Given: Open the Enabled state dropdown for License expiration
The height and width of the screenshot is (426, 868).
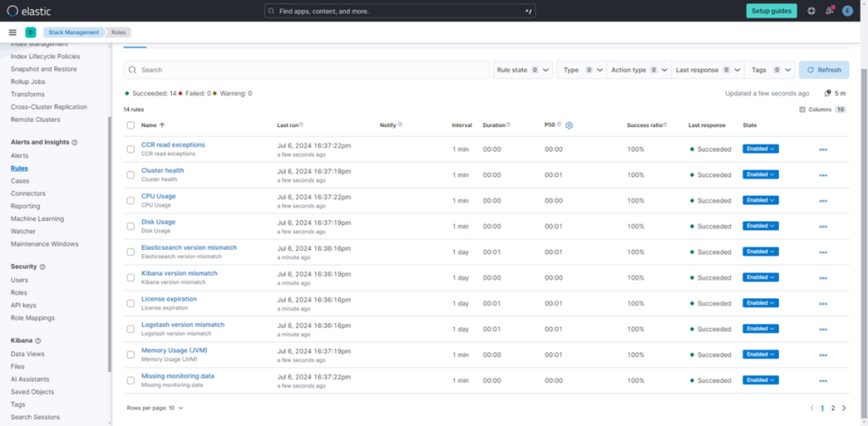Looking at the screenshot, I should (760, 303).
